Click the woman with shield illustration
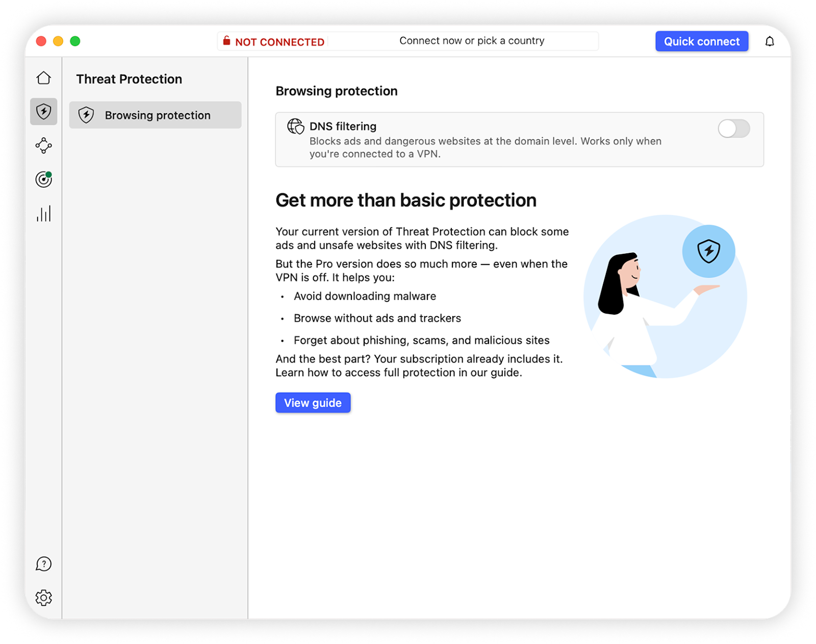Image resolution: width=816 pixels, height=644 pixels. click(665, 297)
